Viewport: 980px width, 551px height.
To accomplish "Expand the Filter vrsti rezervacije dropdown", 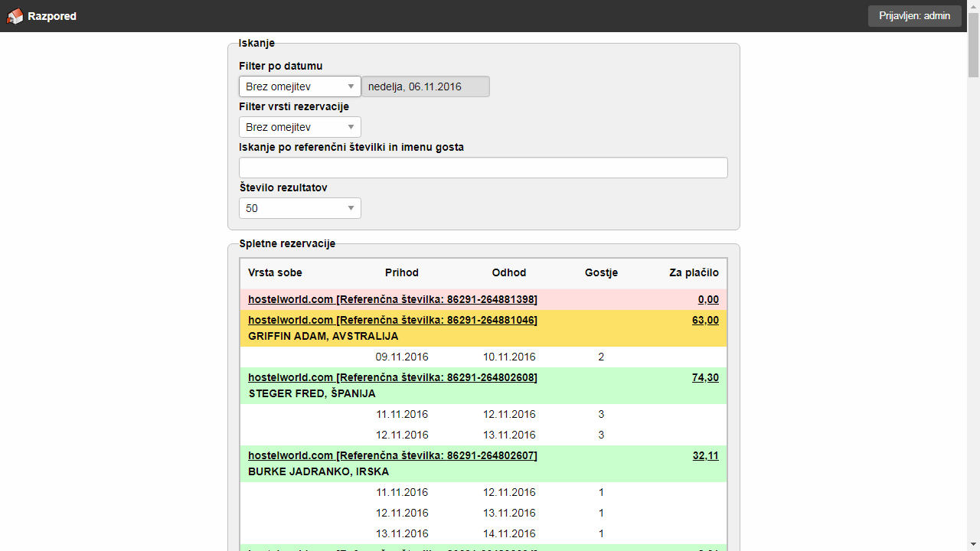I will [x=299, y=127].
